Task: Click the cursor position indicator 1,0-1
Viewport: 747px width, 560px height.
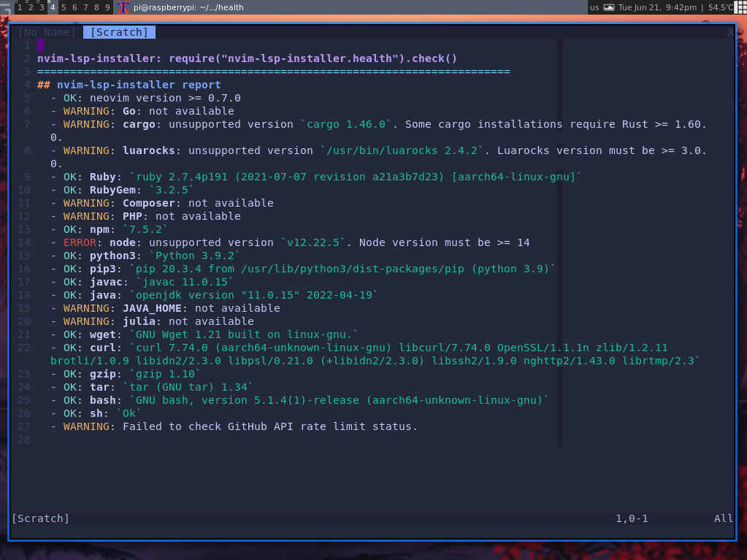Action: coord(631,518)
